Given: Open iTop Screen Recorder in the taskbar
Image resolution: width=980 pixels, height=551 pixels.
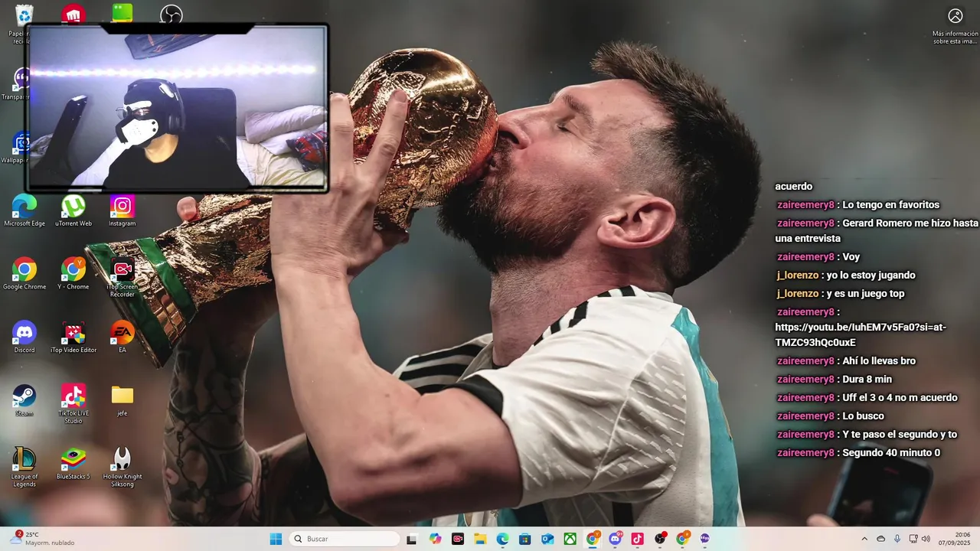Looking at the screenshot, I should click(x=457, y=539).
